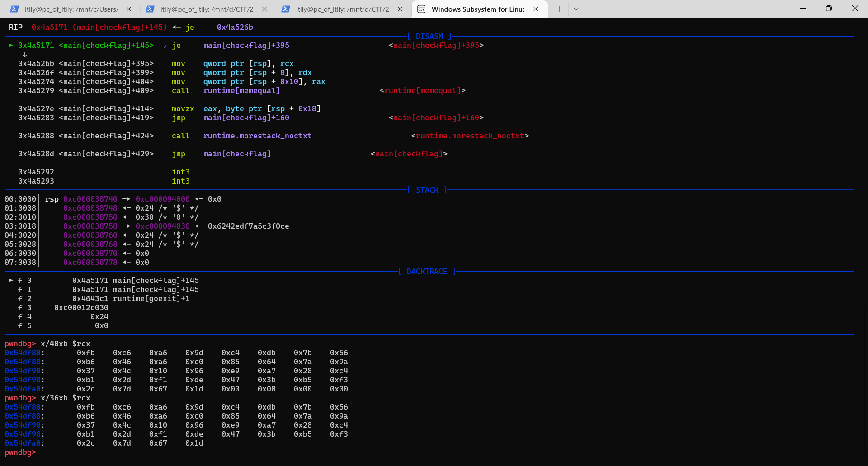The width and height of the screenshot is (868, 466).
Task: Close the second terminal tab
Action: (264, 9)
